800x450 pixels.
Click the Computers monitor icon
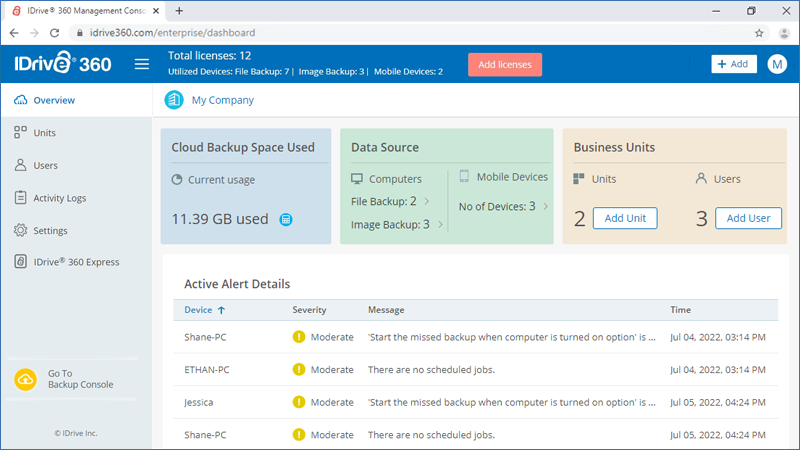[x=357, y=179]
